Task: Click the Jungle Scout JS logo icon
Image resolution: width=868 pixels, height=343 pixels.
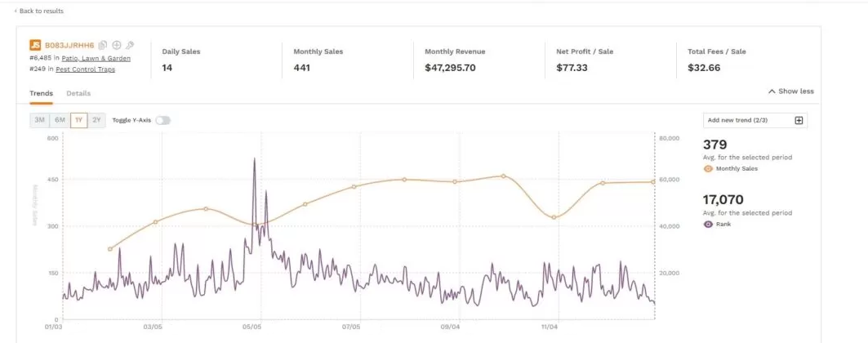Action: (35, 45)
